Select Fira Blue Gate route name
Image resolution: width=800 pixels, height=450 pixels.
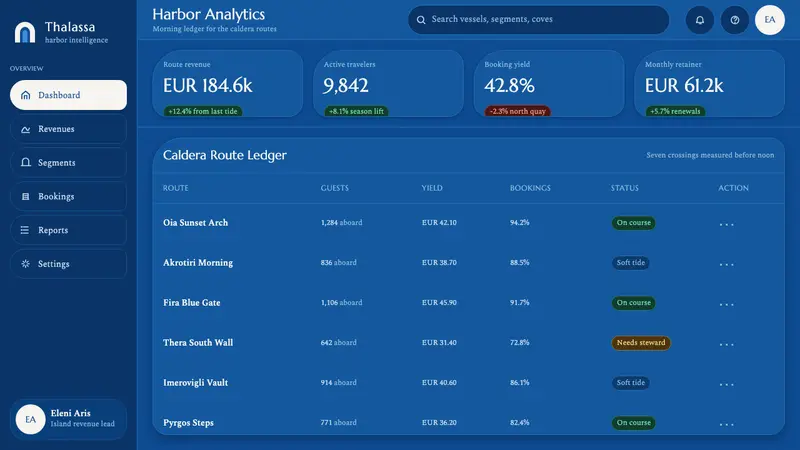click(192, 303)
